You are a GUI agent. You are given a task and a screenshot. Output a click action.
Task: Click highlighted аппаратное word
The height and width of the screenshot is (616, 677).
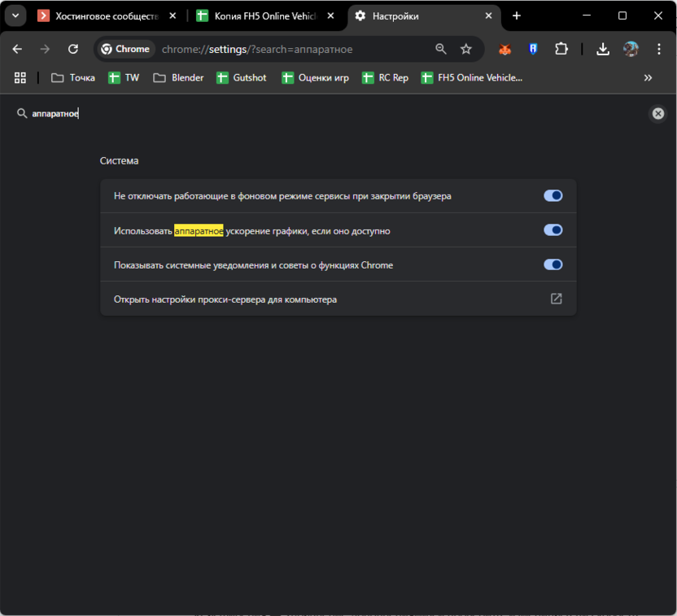point(199,230)
